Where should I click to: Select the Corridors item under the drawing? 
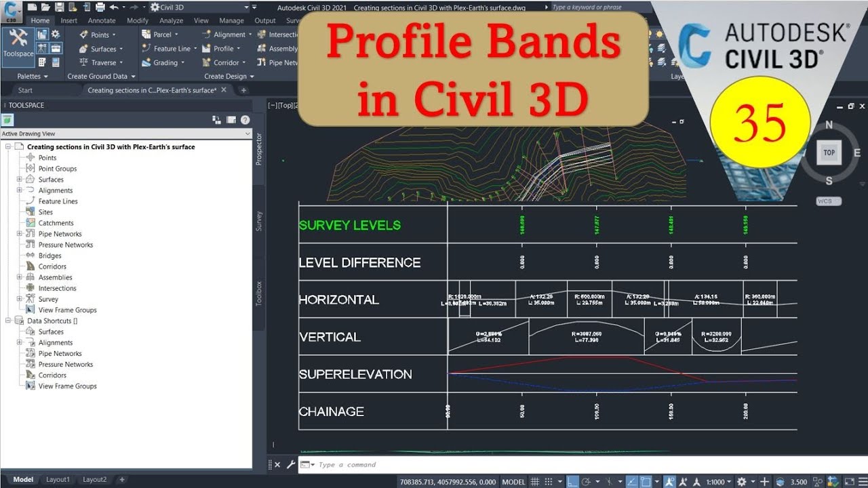tap(52, 266)
